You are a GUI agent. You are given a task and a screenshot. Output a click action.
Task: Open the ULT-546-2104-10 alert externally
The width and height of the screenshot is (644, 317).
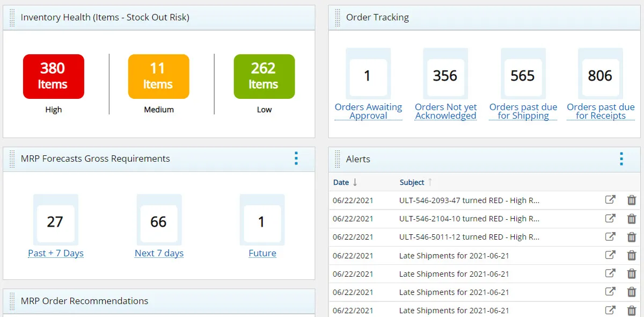point(610,218)
